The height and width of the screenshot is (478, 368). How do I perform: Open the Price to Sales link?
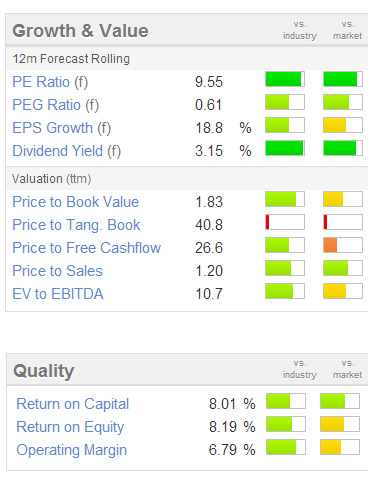pyautogui.click(x=58, y=271)
